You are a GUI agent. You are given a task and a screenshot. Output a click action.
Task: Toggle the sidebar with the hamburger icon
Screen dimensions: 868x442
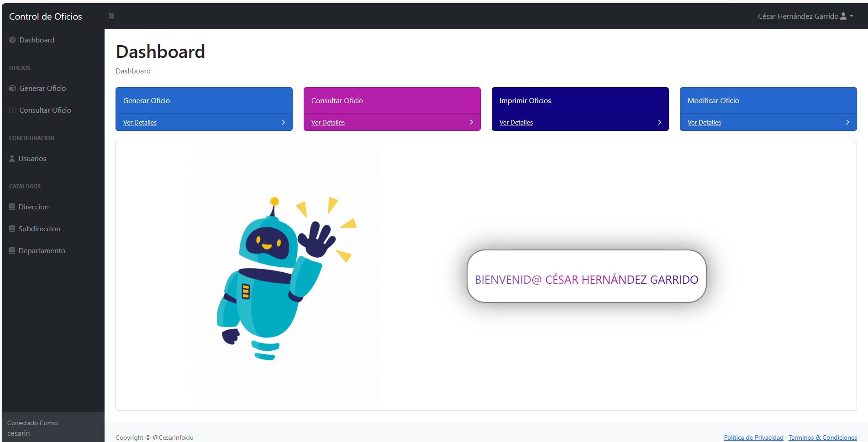(x=111, y=16)
